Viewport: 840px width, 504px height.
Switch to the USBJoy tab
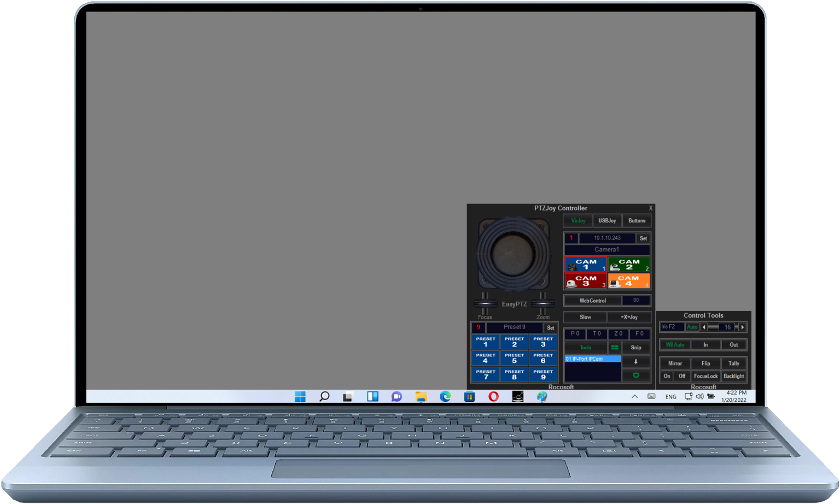(x=607, y=220)
